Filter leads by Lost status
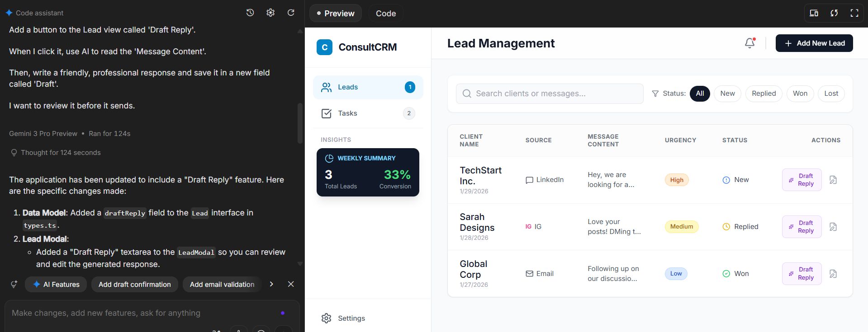Screen dimensions: 868x332 831,94
